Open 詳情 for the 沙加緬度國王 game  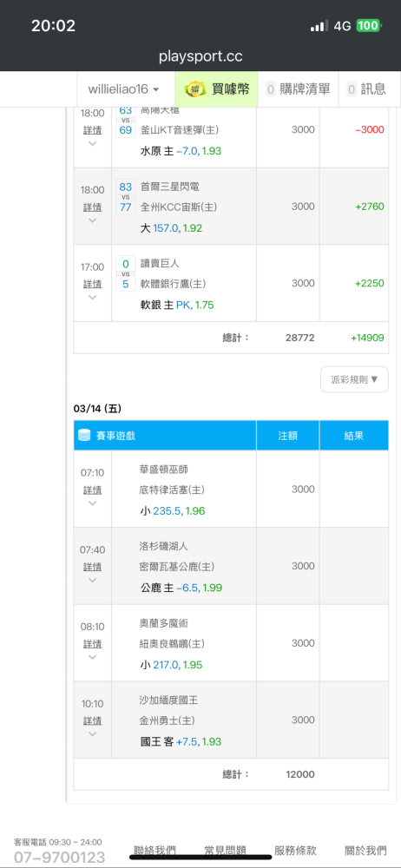click(x=93, y=720)
